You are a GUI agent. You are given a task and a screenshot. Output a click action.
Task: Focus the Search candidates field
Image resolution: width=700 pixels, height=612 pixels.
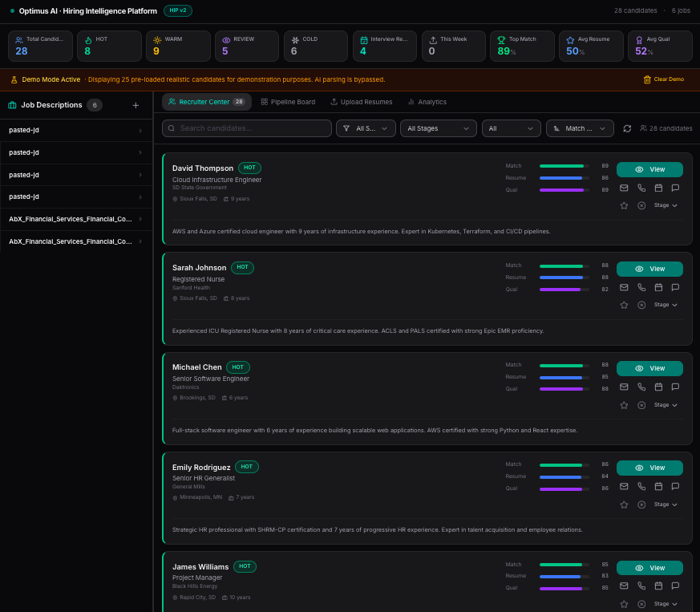247,128
